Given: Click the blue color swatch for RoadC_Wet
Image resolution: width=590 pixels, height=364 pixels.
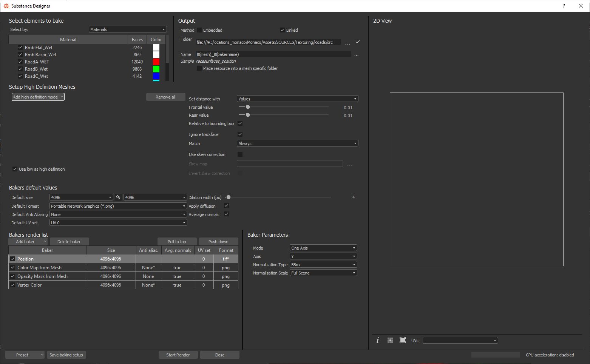Looking at the screenshot, I should coord(156,76).
